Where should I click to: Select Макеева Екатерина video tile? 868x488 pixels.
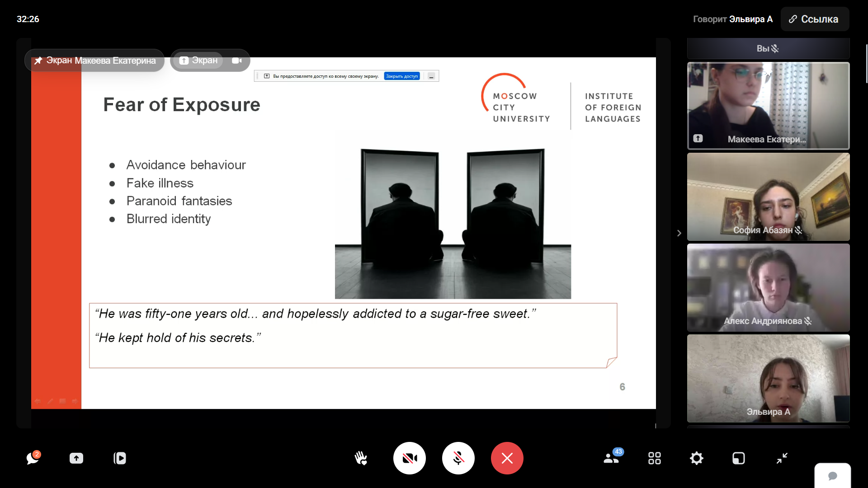(769, 106)
